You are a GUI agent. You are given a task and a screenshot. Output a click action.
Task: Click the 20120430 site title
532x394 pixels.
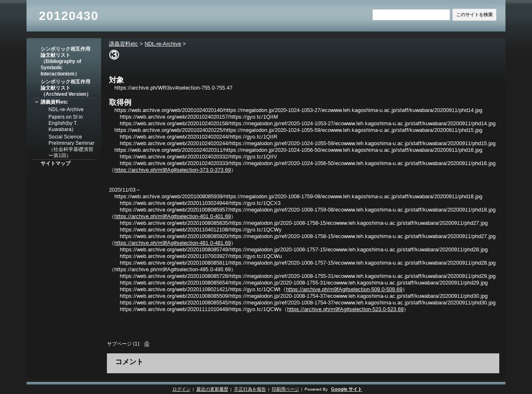pyautogui.click(x=68, y=16)
